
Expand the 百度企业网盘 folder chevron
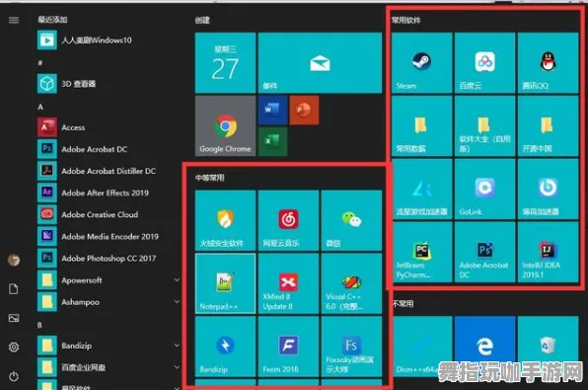(x=177, y=367)
